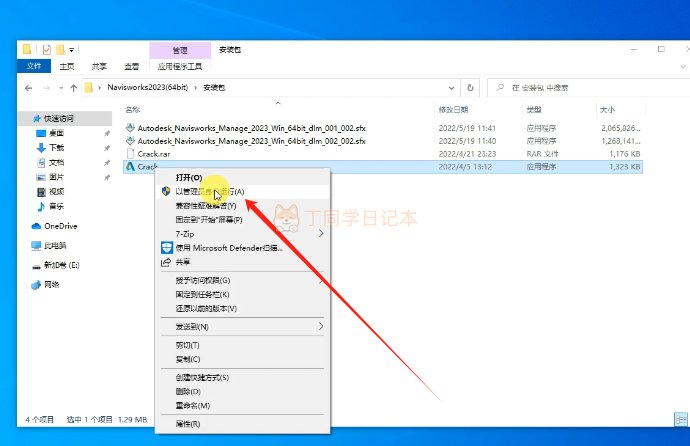This screenshot has height=446, width=690.
Task: Open 文档 in the navigation pane
Action: coord(56,162)
